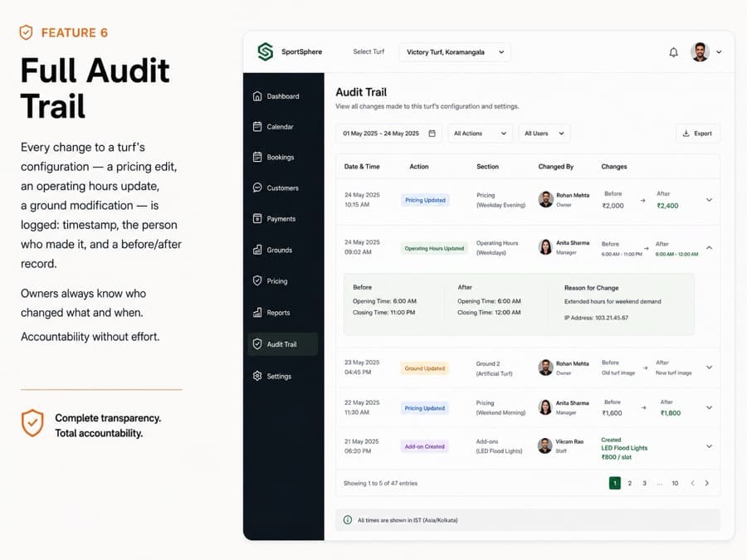Image resolution: width=747 pixels, height=560 pixels.
Task: Click the Export button
Action: 697,134
